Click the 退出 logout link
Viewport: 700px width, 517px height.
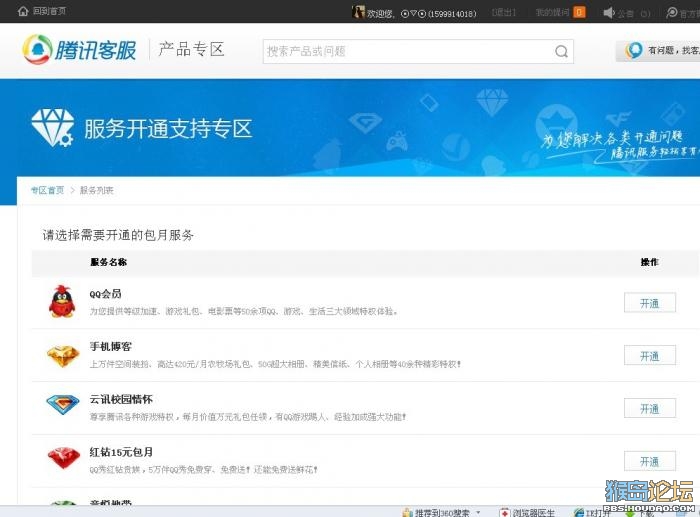(x=504, y=13)
